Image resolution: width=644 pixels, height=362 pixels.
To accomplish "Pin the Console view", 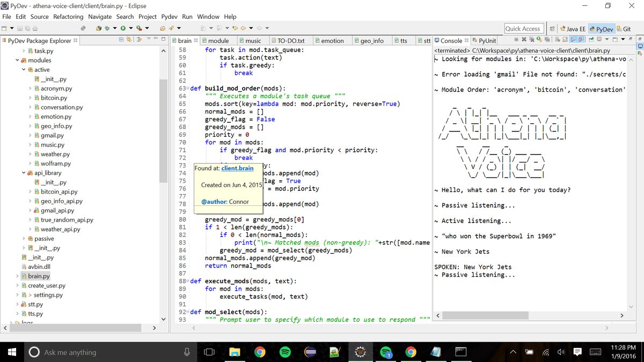I will point(592,40).
